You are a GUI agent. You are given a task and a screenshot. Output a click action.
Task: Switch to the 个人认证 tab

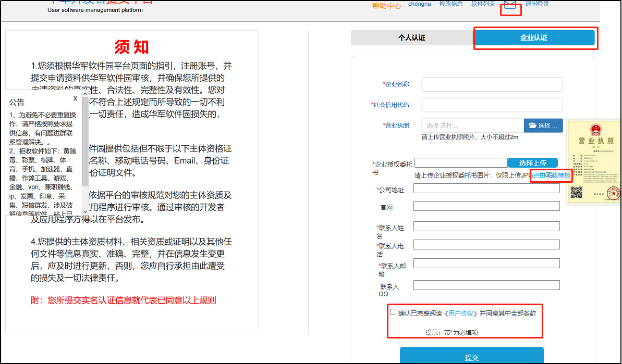pyautogui.click(x=411, y=38)
